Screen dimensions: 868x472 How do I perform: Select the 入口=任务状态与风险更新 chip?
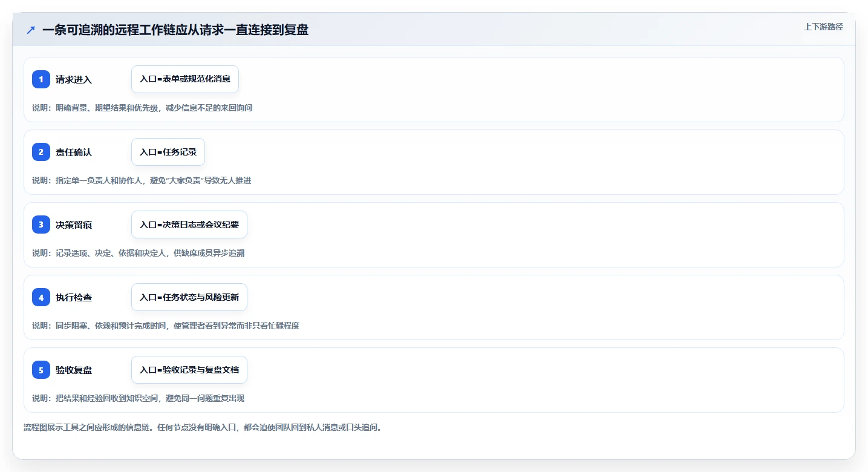tap(189, 297)
